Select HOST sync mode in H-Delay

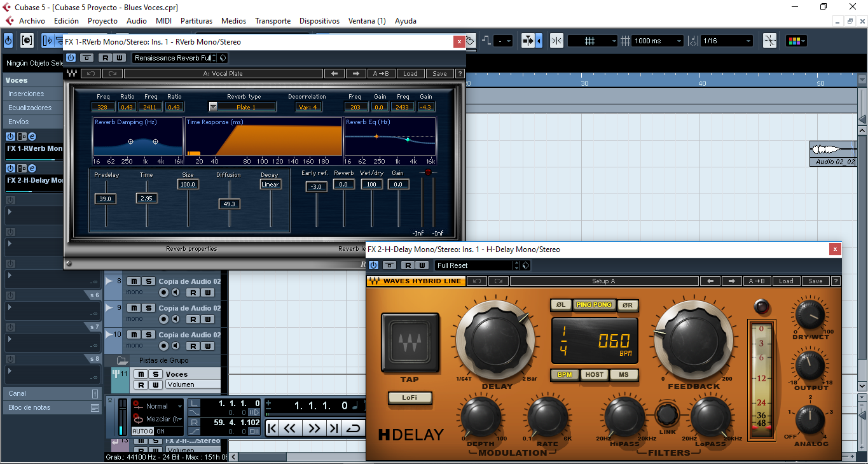[595, 375]
